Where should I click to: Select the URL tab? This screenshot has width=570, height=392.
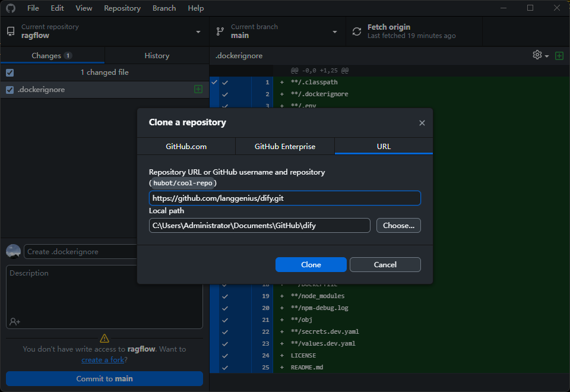pyautogui.click(x=384, y=146)
